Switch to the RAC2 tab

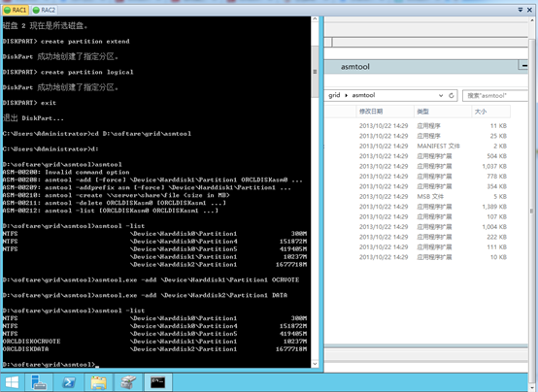pyautogui.click(x=44, y=10)
